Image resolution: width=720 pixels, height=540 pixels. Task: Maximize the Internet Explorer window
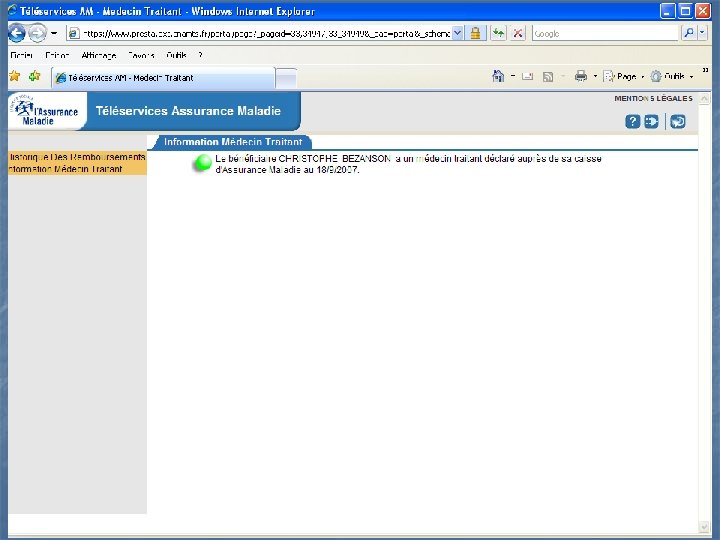click(x=685, y=11)
